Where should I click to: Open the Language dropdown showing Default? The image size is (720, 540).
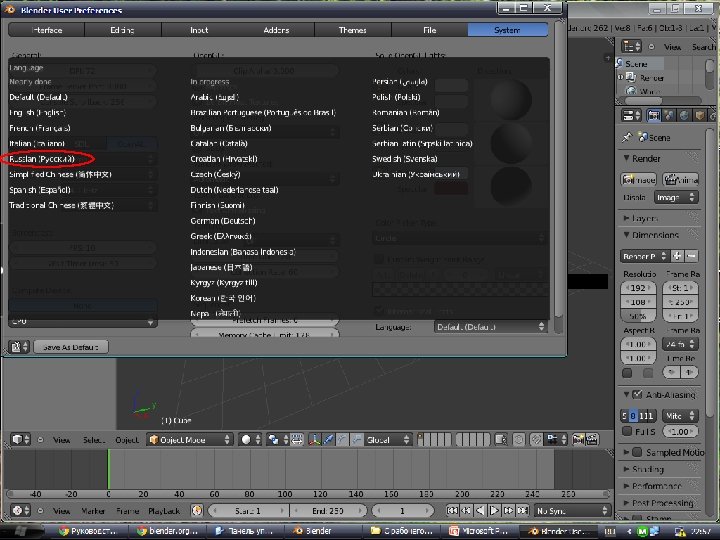pos(490,327)
